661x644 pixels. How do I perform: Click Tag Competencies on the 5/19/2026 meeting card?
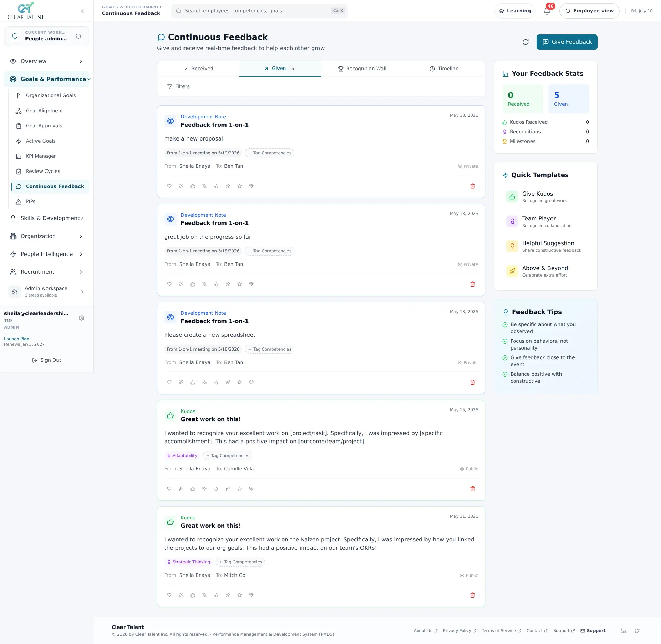(270, 153)
